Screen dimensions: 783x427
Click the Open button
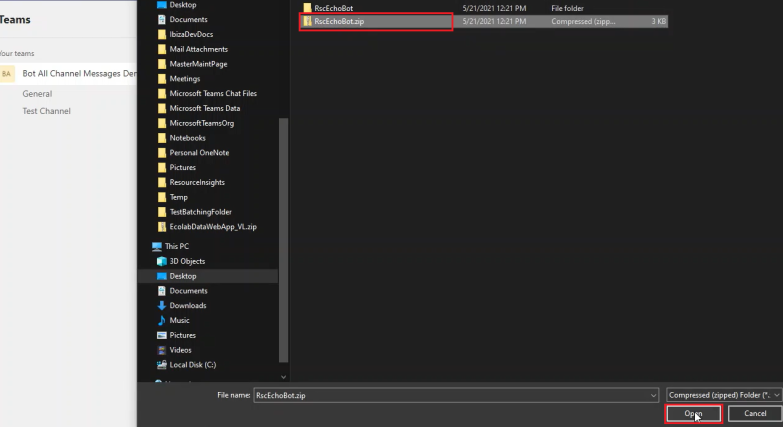[x=693, y=414]
